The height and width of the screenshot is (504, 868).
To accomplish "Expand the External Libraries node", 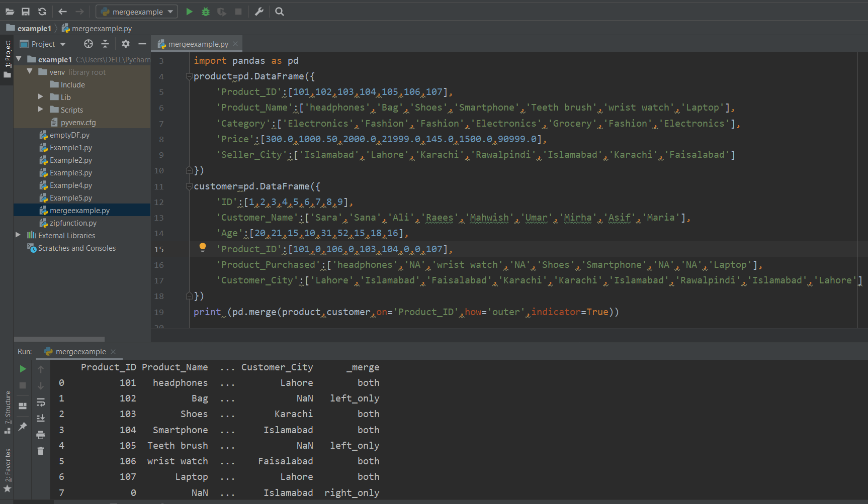I will click(x=18, y=235).
